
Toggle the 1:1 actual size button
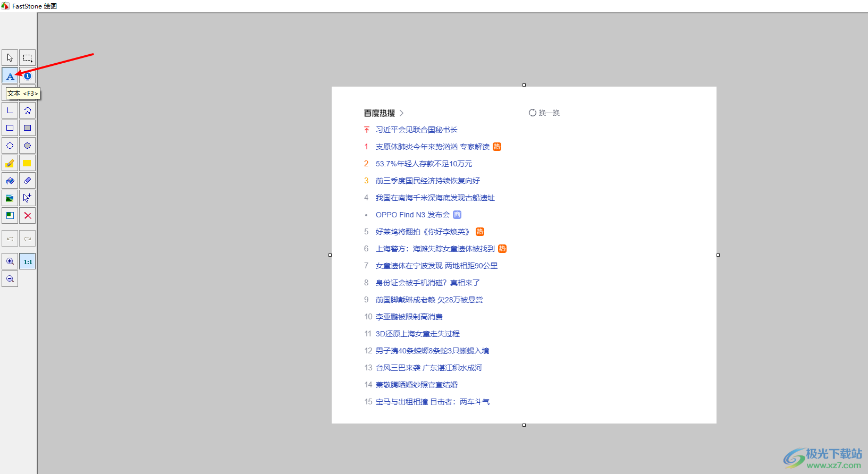[28, 261]
